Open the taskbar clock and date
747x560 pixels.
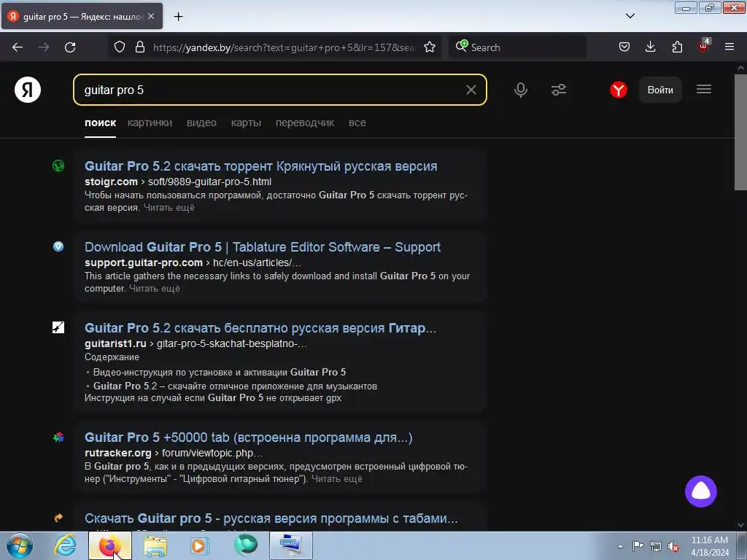pos(709,546)
